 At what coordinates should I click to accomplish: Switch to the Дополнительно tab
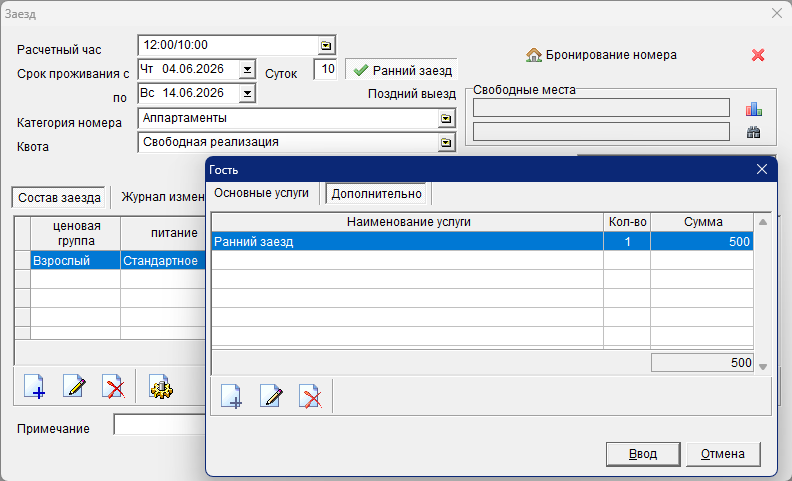click(376, 194)
